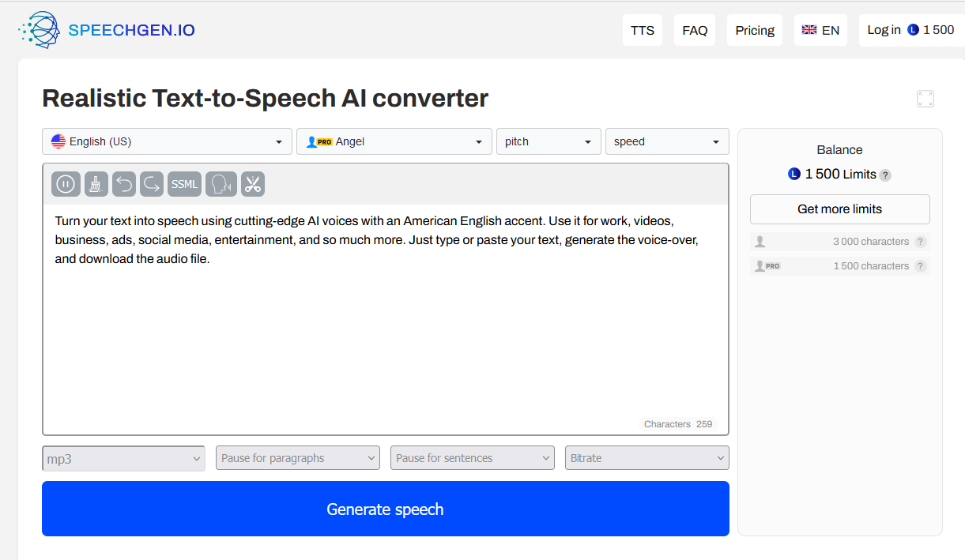Split text using the scissors icon
Image resolution: width=965 pixels, height=560 pixels.
tap(253, 183)
